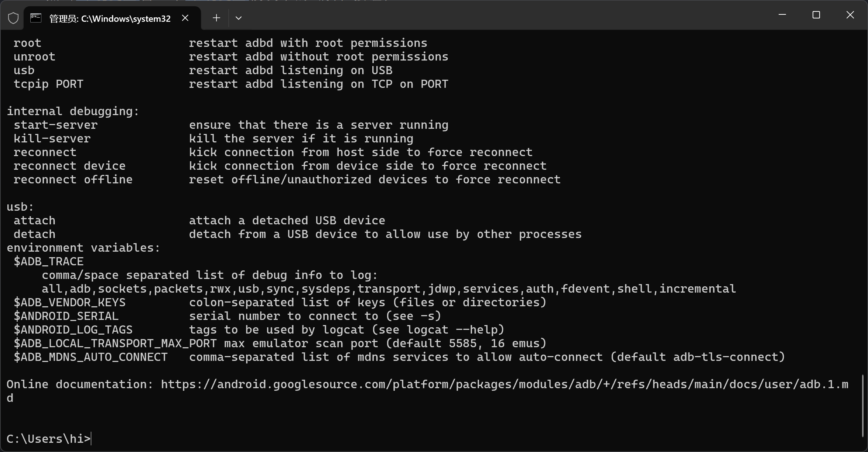Click the $ADB_MDNS_AUTO_CONNECT variable text
868x452 pixels.
(91, 357)
